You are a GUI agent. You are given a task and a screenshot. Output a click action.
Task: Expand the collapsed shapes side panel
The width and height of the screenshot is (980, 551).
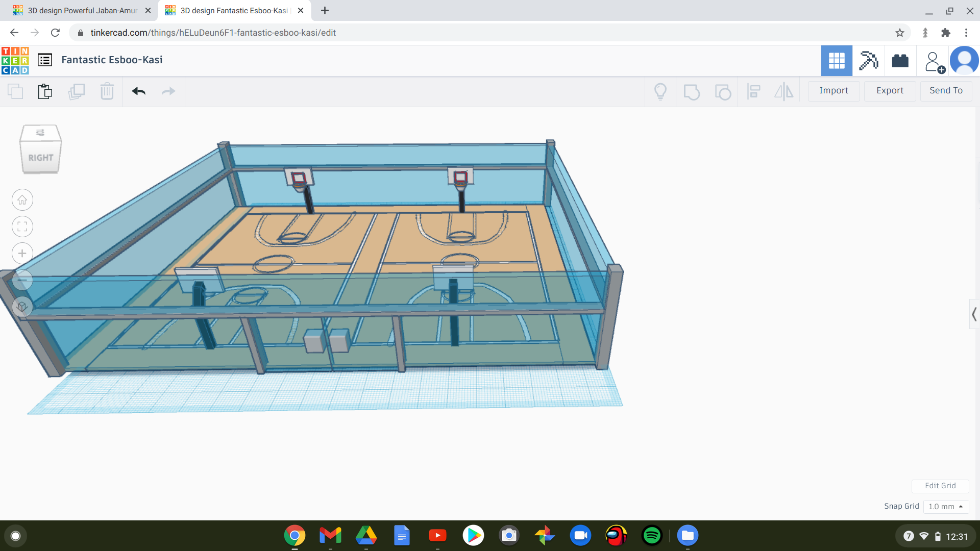[x=974, y=314]
